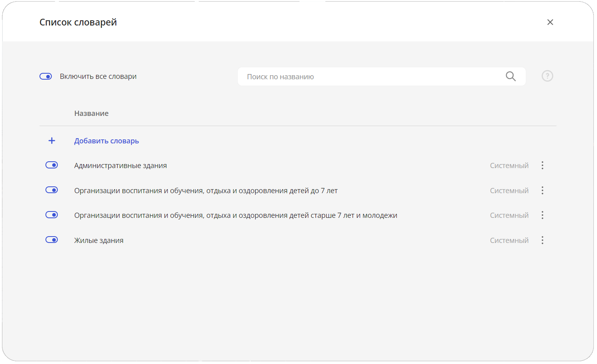This screenshot has height=364, width=597.
Task: Click the magnifier search icon
Action: coord(511,76)
